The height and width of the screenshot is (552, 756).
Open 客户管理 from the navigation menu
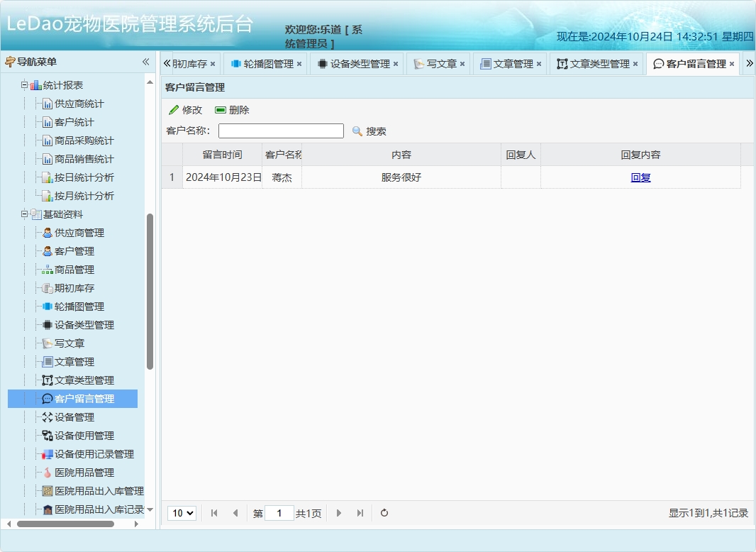[74, 250]
